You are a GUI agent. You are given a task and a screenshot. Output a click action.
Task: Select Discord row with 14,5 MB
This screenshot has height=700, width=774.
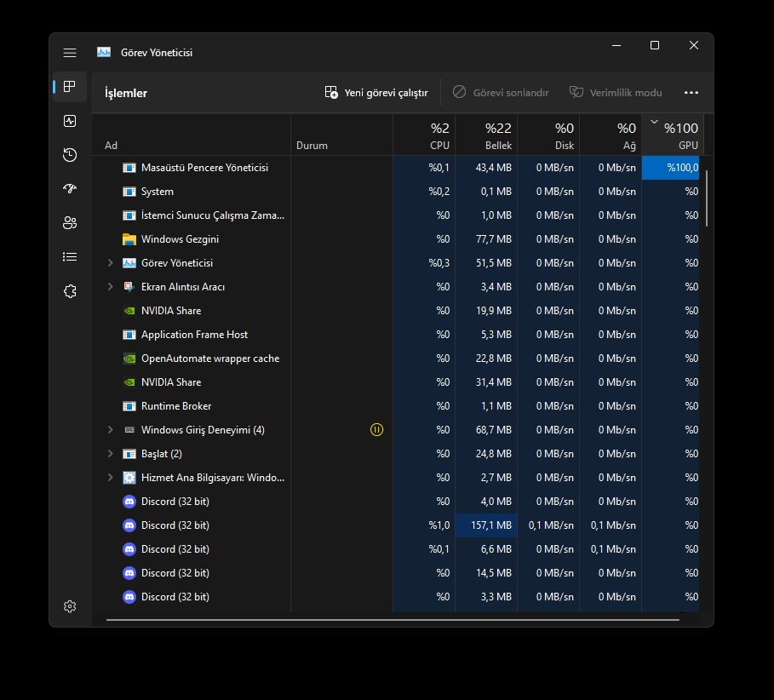point(395,573)
